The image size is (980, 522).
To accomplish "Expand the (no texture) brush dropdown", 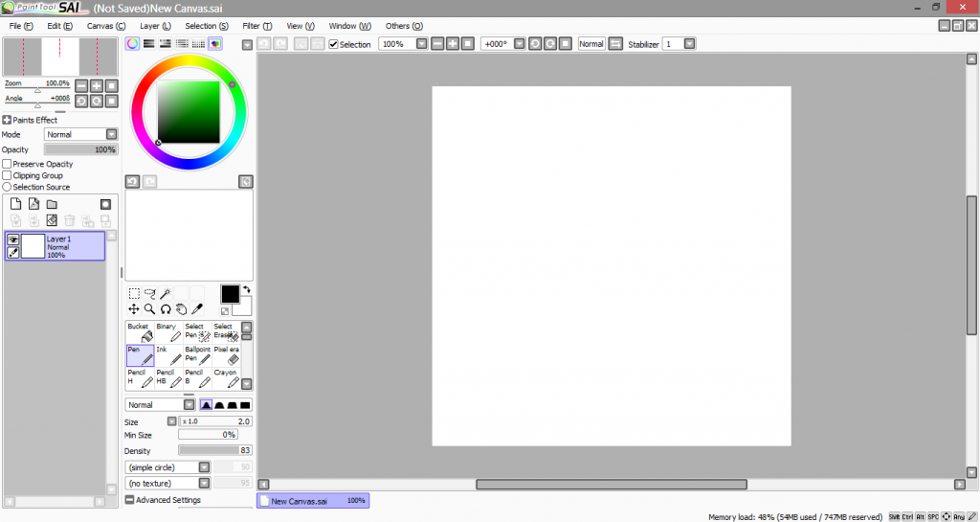I will click(x=204, y=483).
